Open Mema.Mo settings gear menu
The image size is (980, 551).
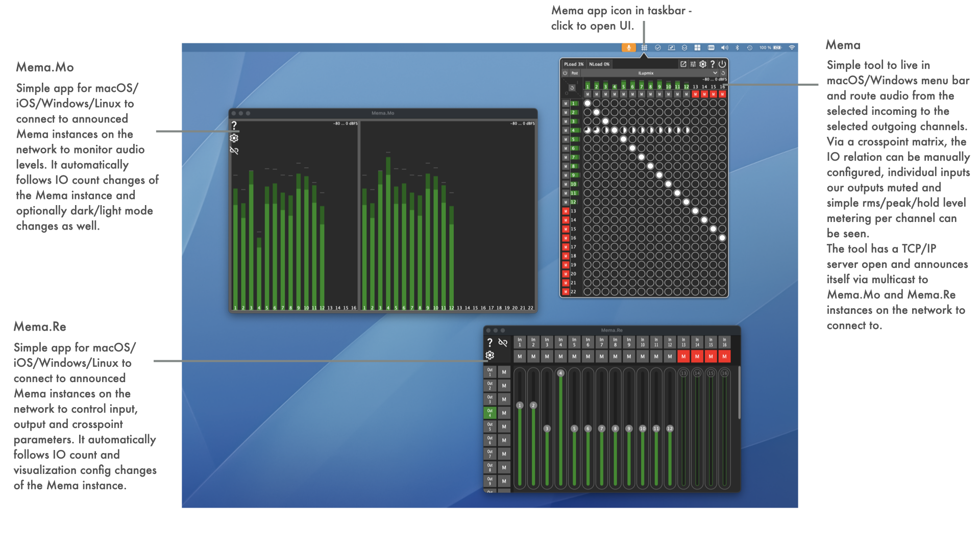click(x=234, y=138)
